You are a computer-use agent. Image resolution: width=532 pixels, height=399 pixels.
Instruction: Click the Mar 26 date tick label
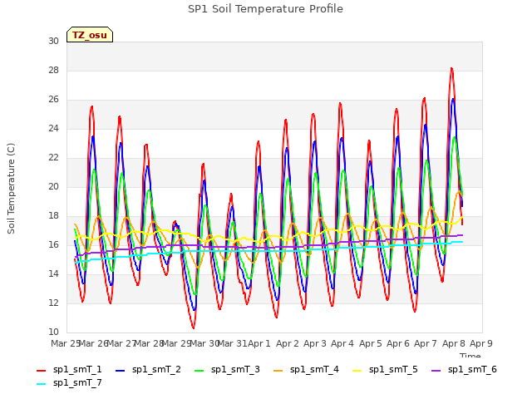coord(94,343)
